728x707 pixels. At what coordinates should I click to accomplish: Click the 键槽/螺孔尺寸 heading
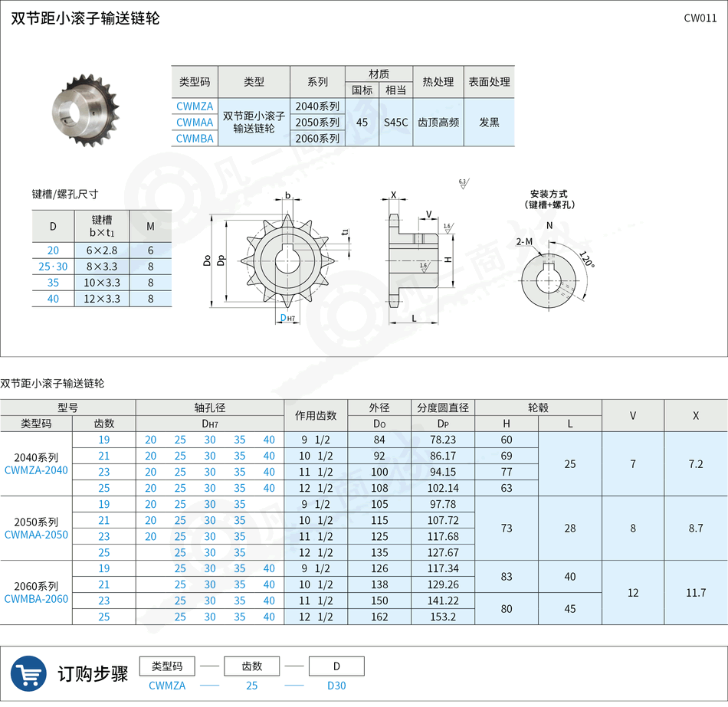click(x=65, y=194)
